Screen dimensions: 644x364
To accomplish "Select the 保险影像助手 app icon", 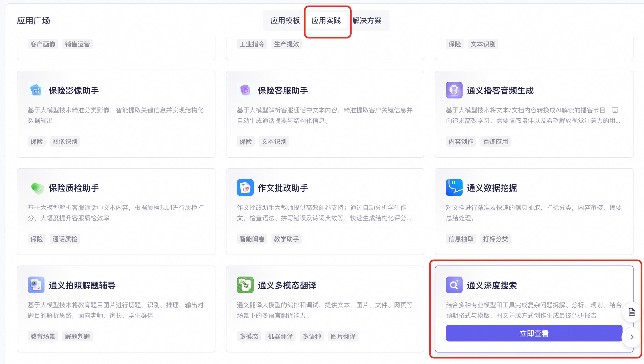I will tap(36, 90).
